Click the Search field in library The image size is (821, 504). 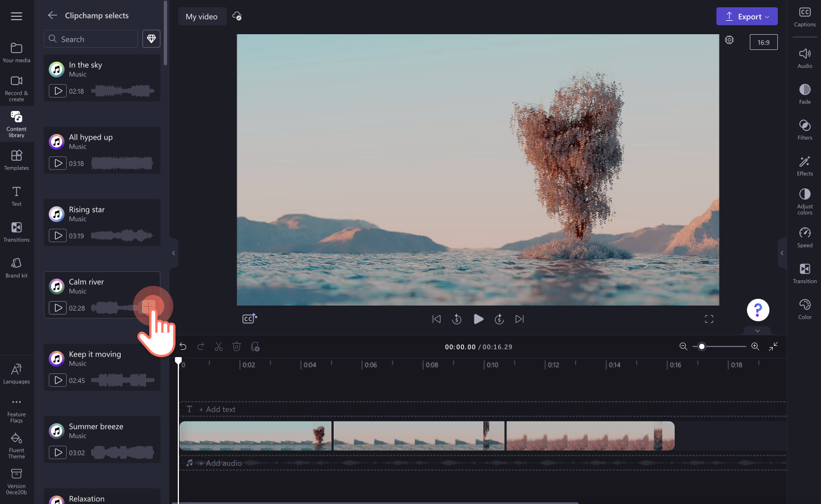coord(91,39)
